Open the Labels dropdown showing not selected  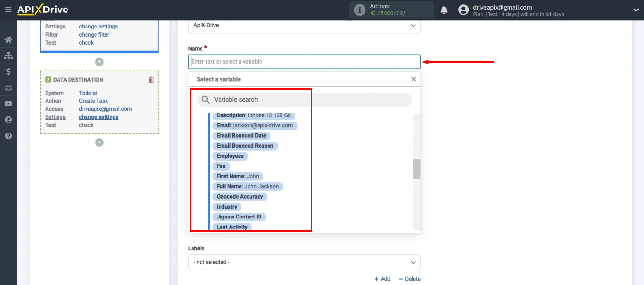[304, 262]
